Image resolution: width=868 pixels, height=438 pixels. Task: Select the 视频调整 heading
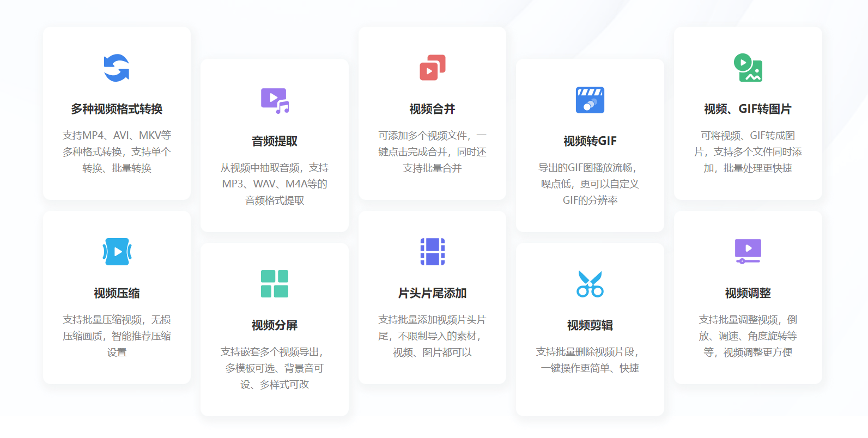click(x=748, y=293)
